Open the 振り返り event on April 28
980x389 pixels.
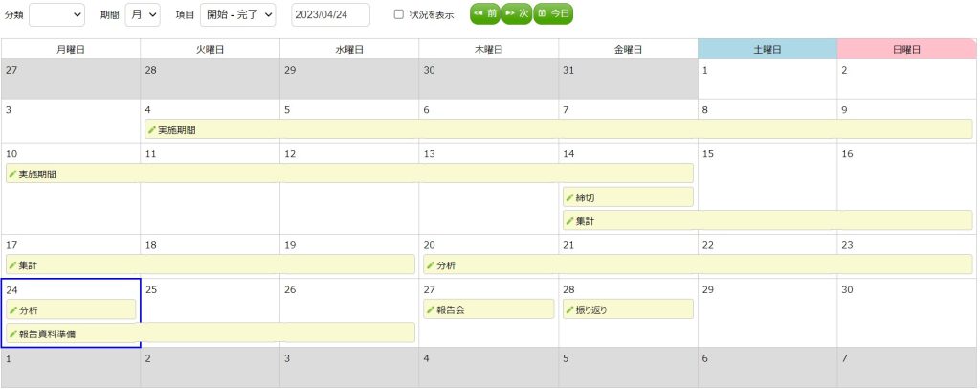[628, 309]
